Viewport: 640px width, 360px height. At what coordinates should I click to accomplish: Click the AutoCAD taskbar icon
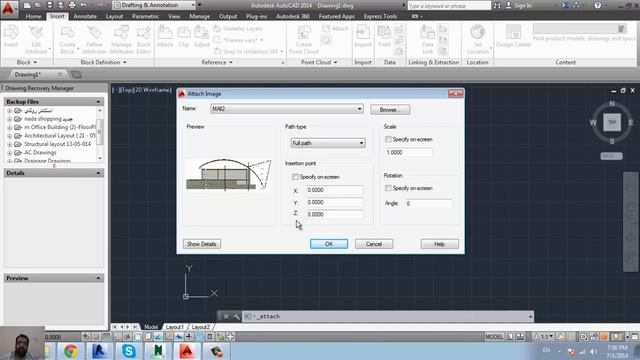click(187, 351)
